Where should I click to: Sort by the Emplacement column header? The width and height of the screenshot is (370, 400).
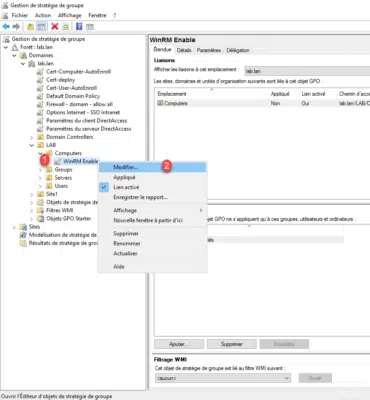[x=211, y=94]
